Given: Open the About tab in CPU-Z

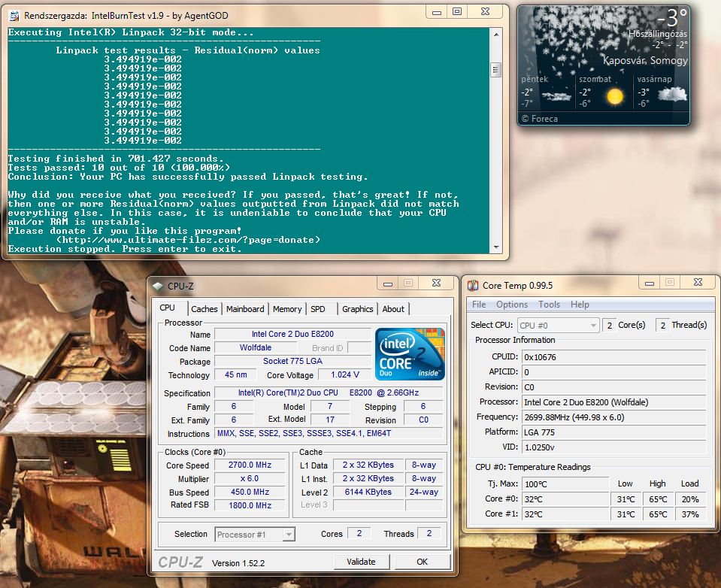Looking at the screenshot, I should (x=393, y=309).
